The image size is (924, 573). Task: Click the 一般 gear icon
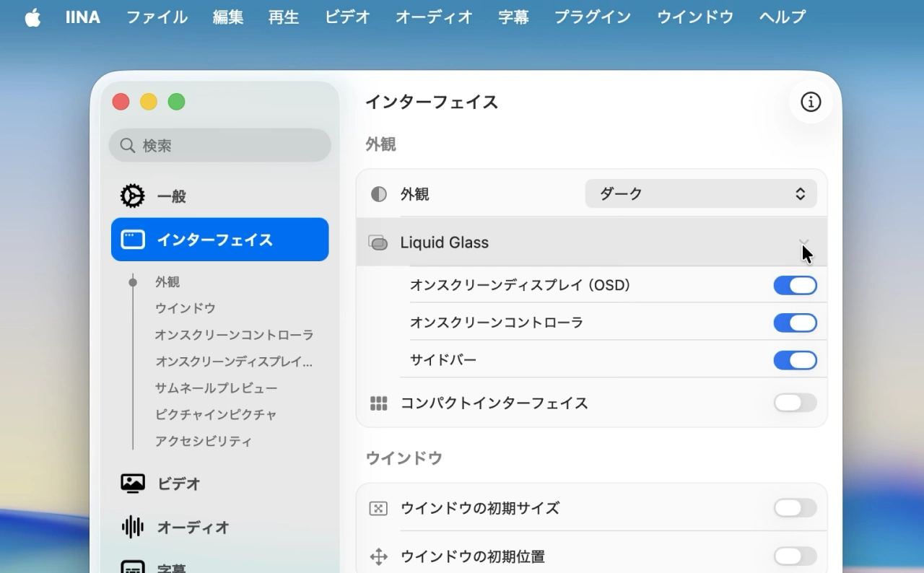point(132,196)
